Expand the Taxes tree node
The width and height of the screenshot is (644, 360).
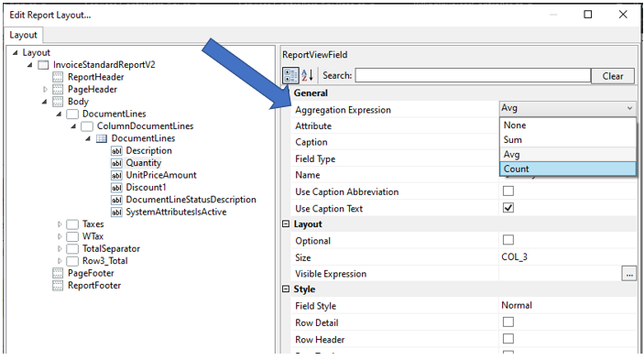60,224
